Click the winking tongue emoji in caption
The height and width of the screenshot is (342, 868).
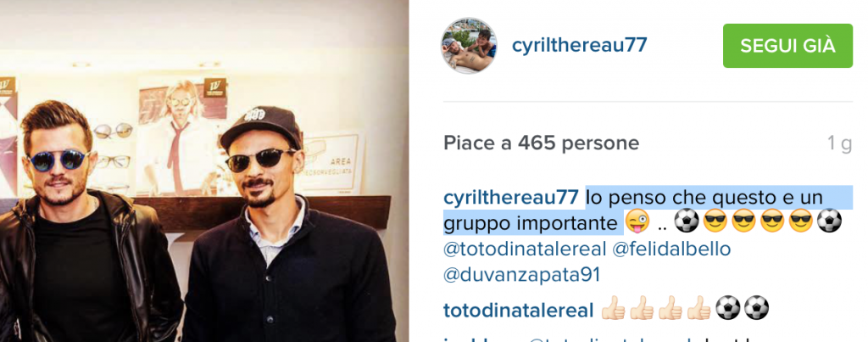click(x=637, y=223)
